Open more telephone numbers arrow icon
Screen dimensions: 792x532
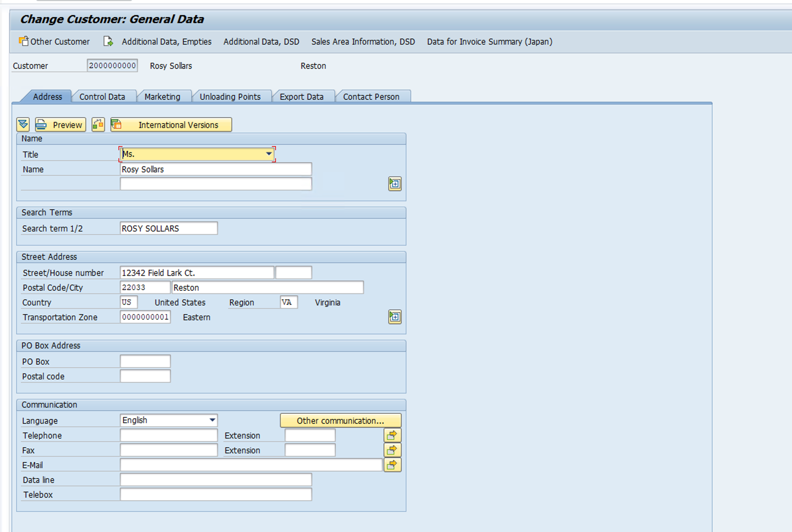click(x=392, y=435)
